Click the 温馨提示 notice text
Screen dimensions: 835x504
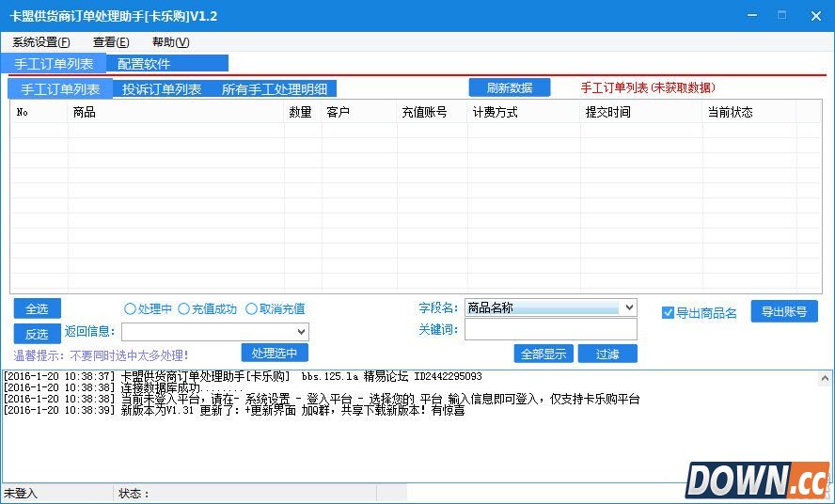coord(101,355)
